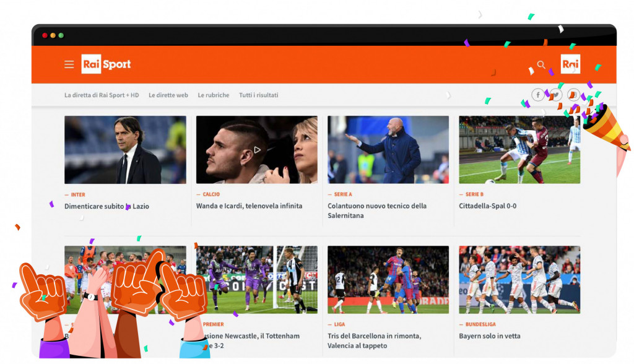This screenshot has height=364, width=634.
Task: Read Tris del Barcellona in rimonta
Action: click(x=375, y=341)
